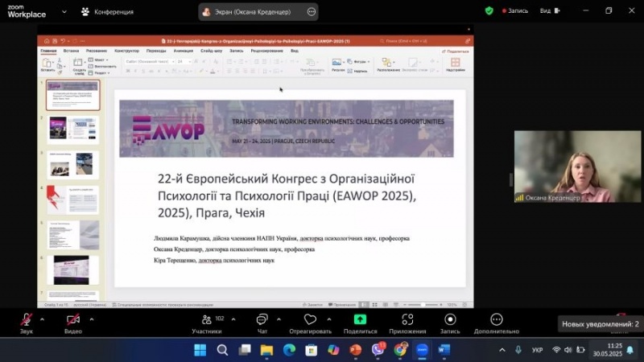Expand audio options arrow next to Звук

tap(44, 319)
